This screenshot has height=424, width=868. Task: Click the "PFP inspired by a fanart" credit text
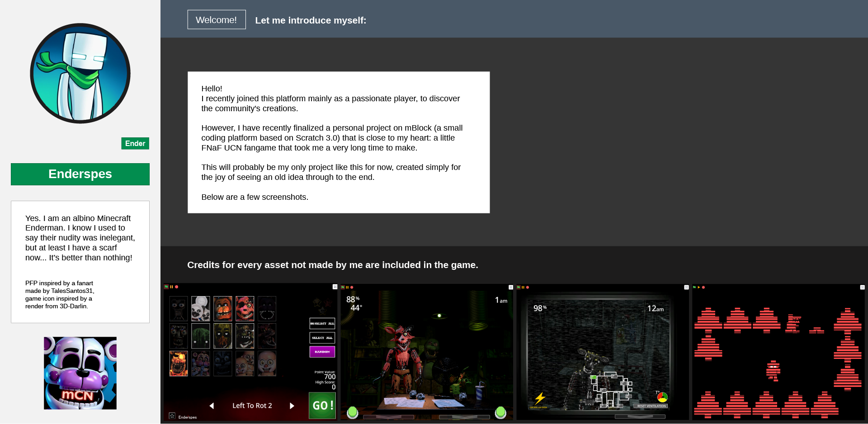[60, 295]
